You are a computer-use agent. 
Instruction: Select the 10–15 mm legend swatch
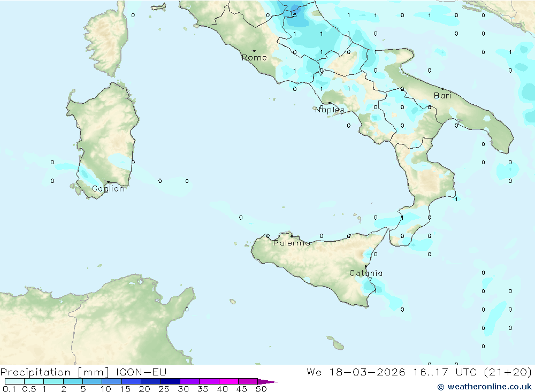112,381
